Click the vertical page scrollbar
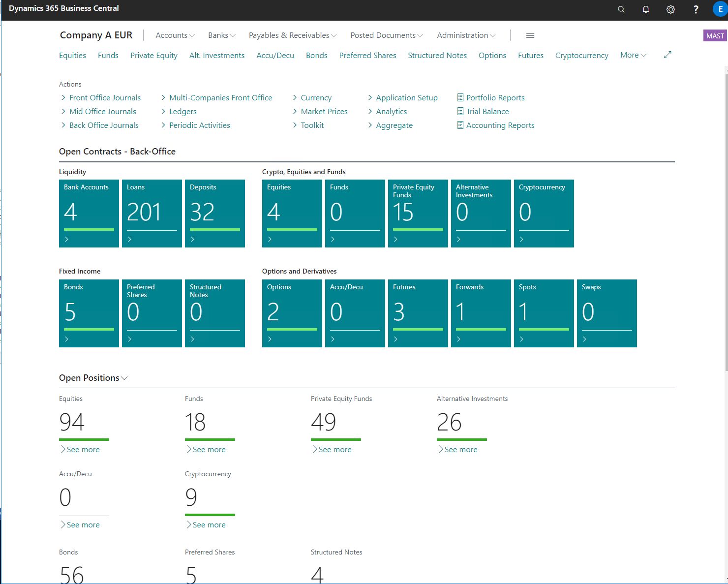The image size is (728, 584). (x=726, y=221)
